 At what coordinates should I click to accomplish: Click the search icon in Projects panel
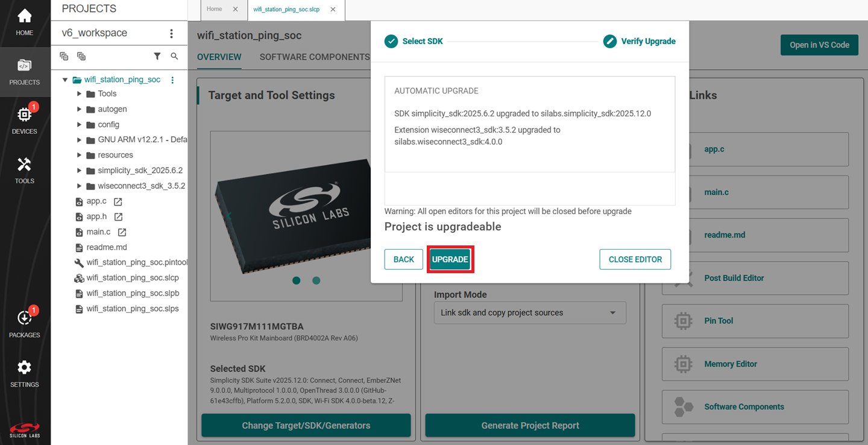coord(174,56)
